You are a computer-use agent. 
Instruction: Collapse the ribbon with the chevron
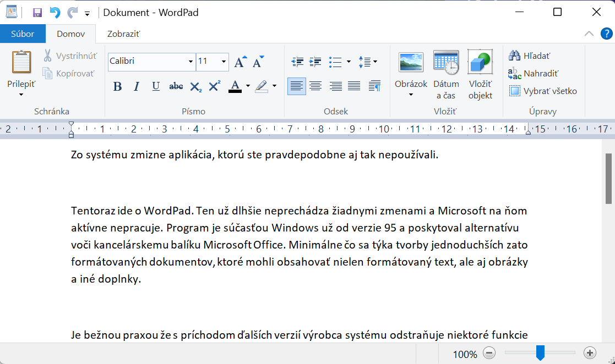(589, 34)
